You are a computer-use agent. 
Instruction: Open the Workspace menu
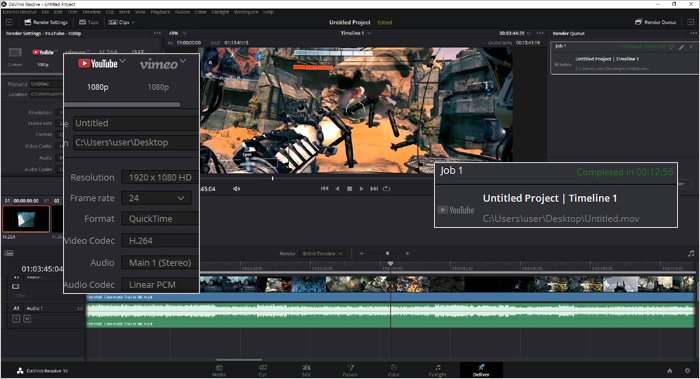click(x=246, y=12)
